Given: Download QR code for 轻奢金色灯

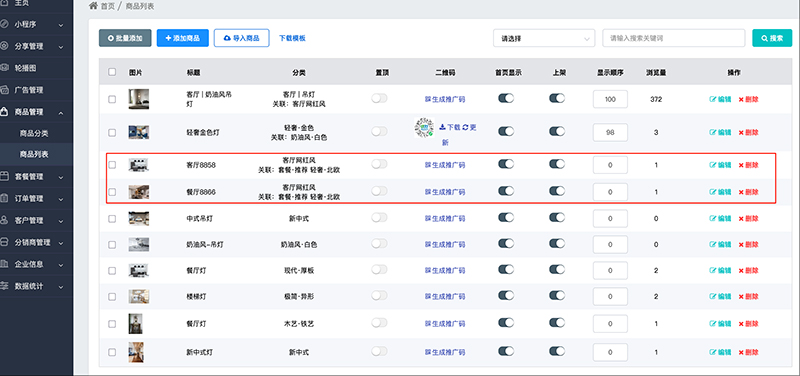Looking at the screenshot, I should click(449, 127).
